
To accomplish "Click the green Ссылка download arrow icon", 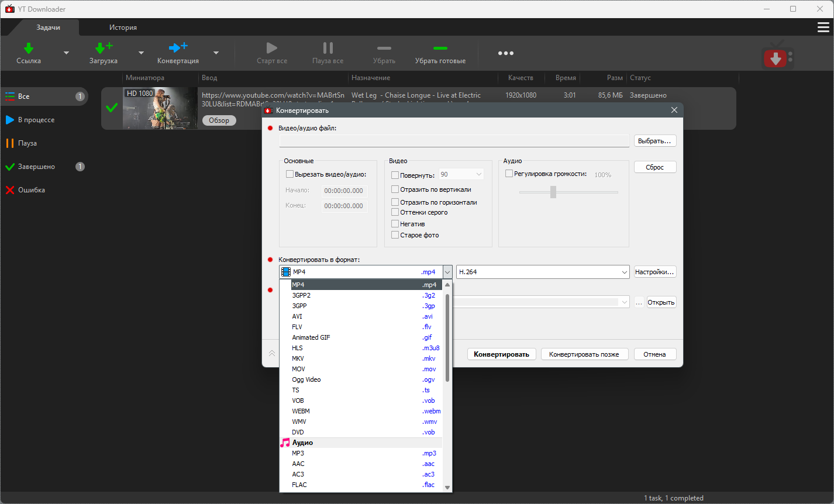I will 28,48.
